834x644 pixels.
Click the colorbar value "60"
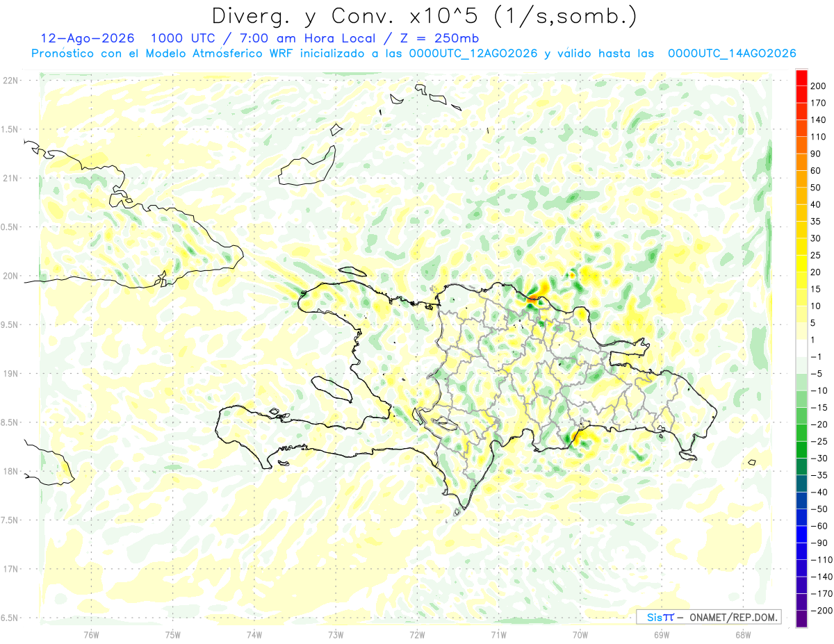point(817,171)
